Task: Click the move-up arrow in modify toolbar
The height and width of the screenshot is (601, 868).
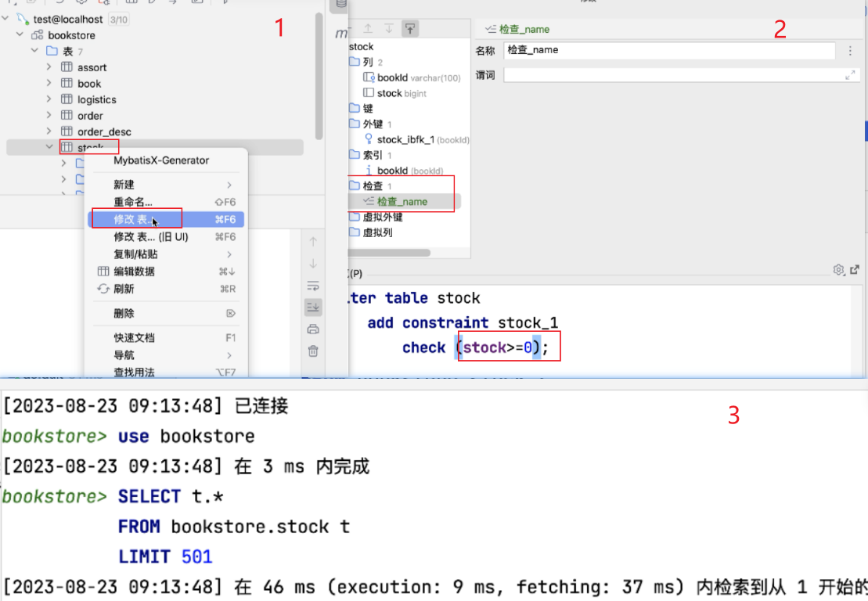Action: pos(368,29)
